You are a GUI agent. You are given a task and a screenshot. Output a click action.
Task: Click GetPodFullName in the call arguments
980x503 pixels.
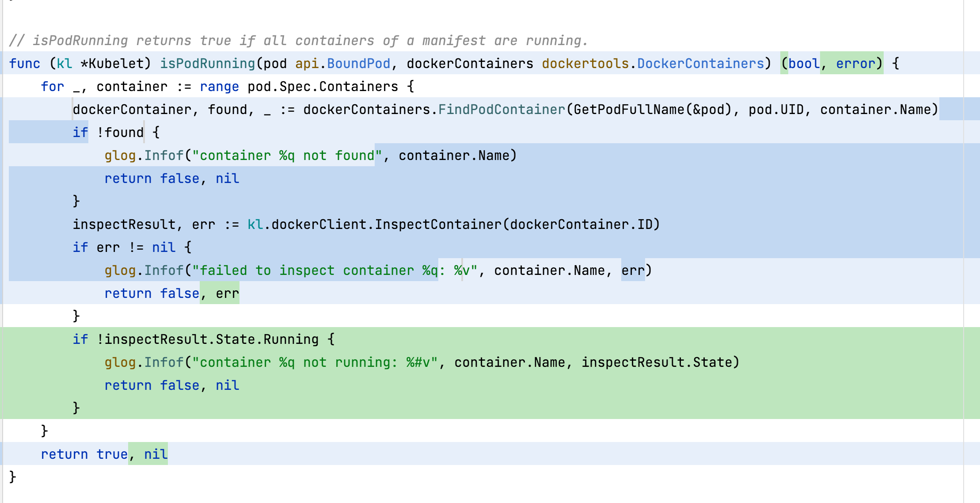[629, 110]
